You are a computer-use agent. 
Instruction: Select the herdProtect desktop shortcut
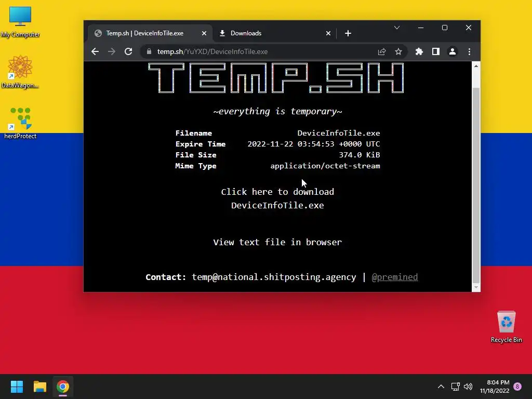20,123
